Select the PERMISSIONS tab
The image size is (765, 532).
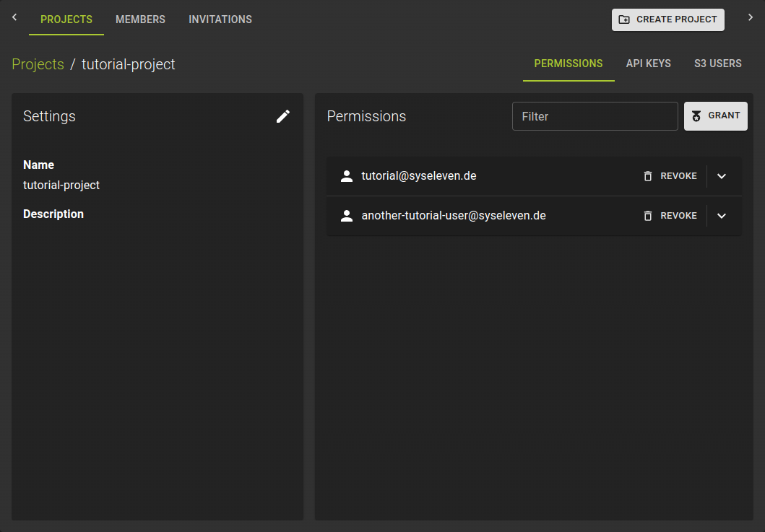pyautogui.click(x=569, y=64)
